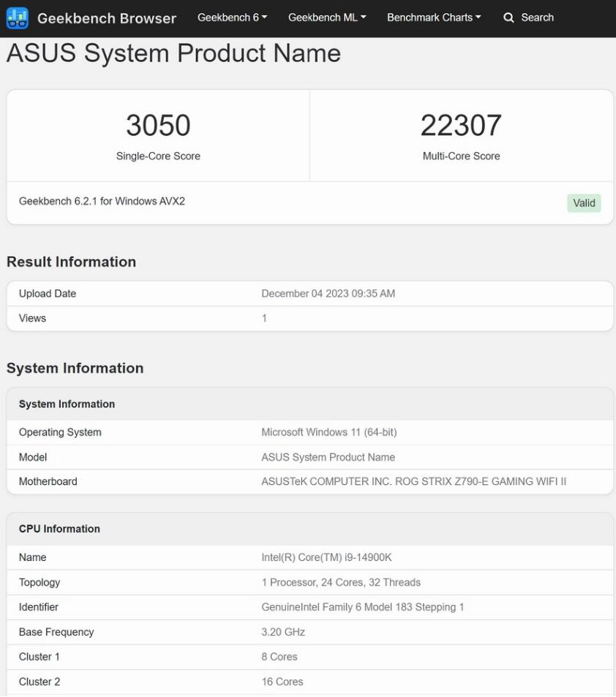
Task: Click the ASUS System Product Name page title
Action: coord(173,53)
